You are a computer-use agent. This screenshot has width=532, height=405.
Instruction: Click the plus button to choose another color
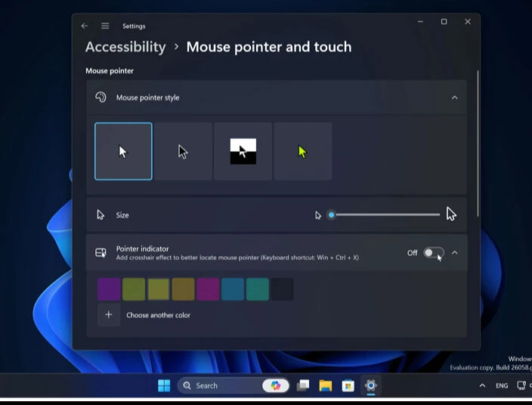[109, 315]
